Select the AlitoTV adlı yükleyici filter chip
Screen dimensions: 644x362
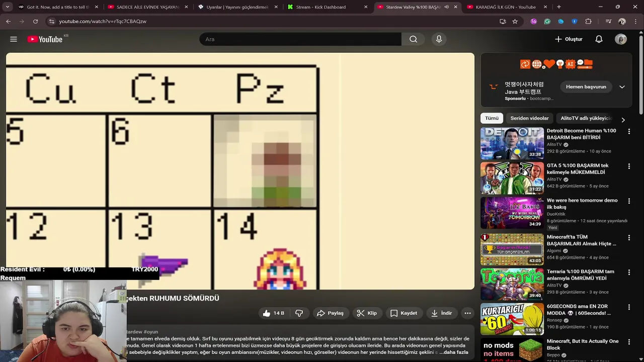click(586, 118)
